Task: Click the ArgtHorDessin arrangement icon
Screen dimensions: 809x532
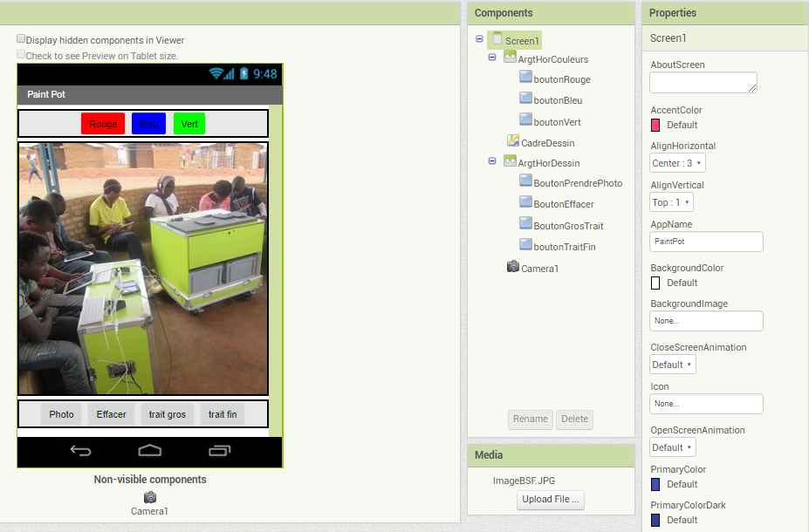Action: 510,161
